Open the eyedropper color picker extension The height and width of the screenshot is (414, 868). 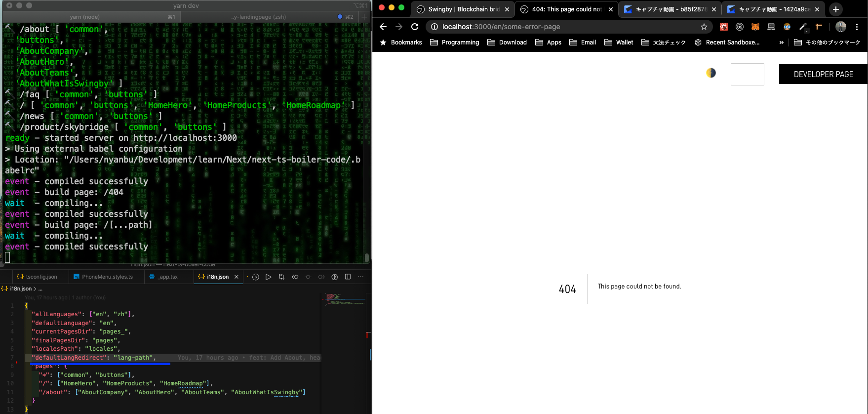803,27
